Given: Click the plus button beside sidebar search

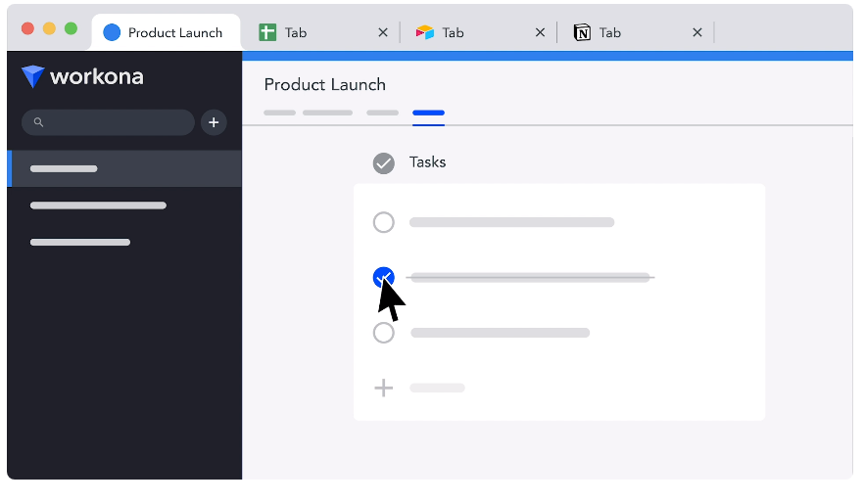Looking at the screenshot, I should [214, 122].
